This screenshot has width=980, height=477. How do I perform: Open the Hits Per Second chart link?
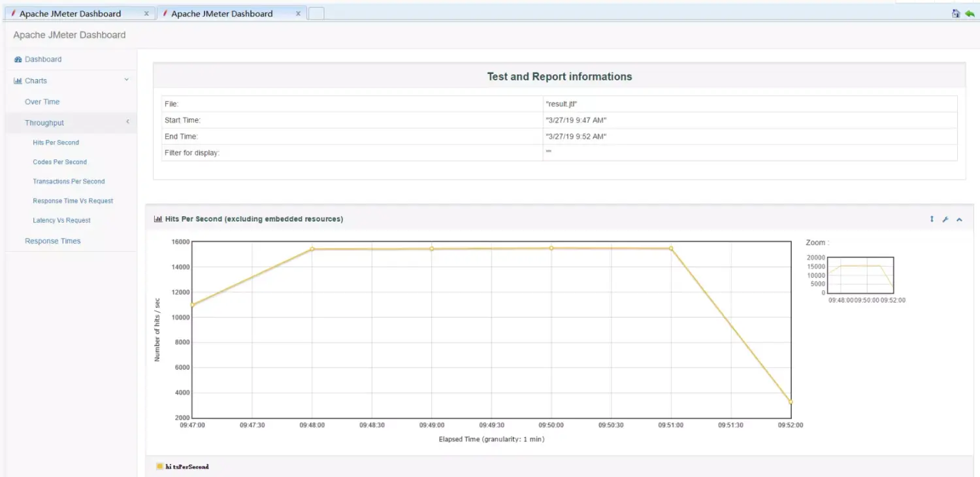point(56,142)
